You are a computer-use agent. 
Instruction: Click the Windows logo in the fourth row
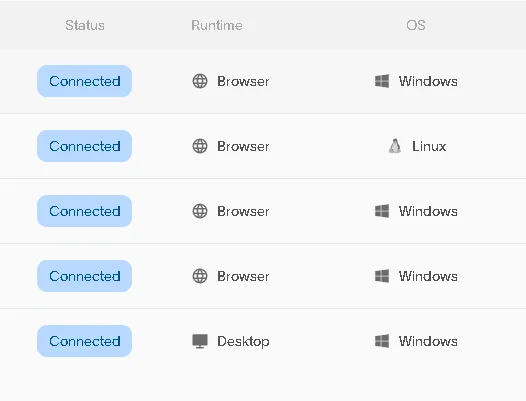coord(382,276)
